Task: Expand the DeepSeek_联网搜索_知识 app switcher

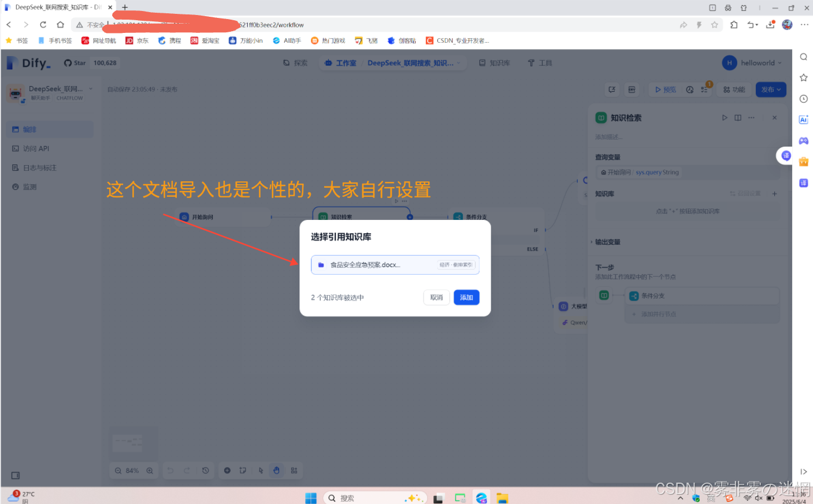Action: coord(414,63)
